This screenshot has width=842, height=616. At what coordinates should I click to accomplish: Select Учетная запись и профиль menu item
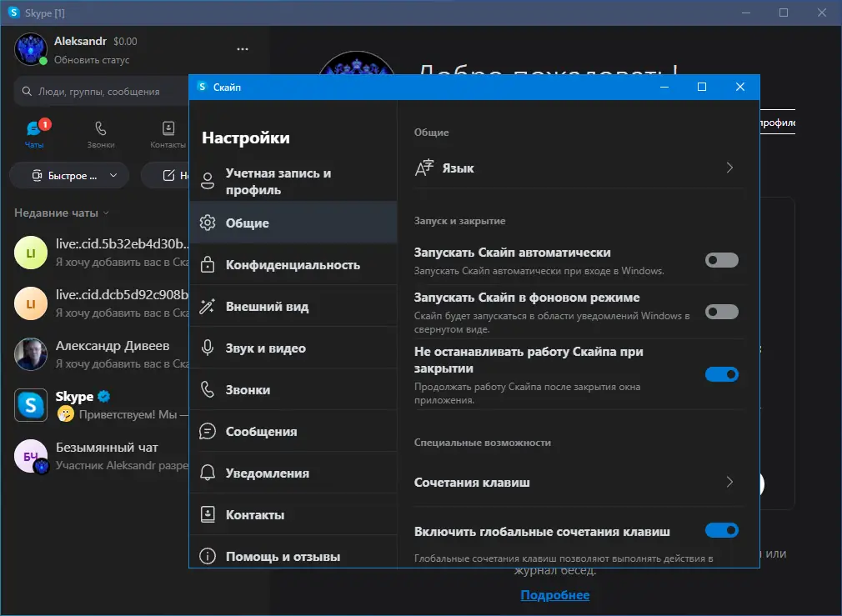[x=293, y=181]
